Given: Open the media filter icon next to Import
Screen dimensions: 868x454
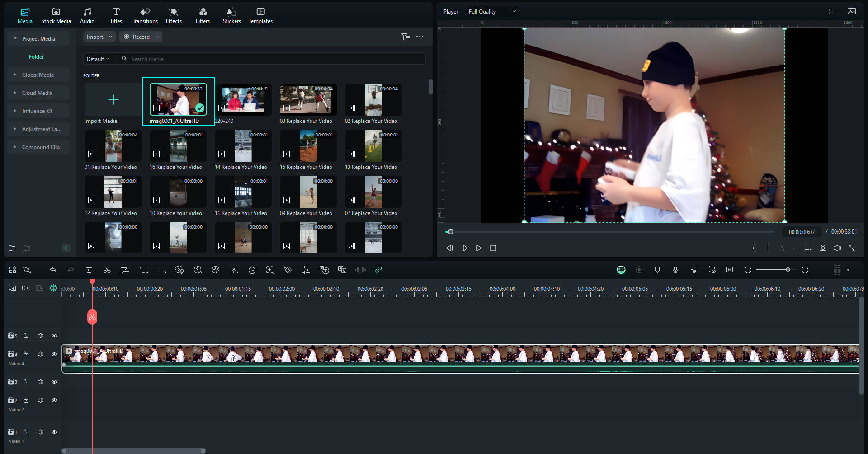Looking at the screenshot, I should [406, 37].
